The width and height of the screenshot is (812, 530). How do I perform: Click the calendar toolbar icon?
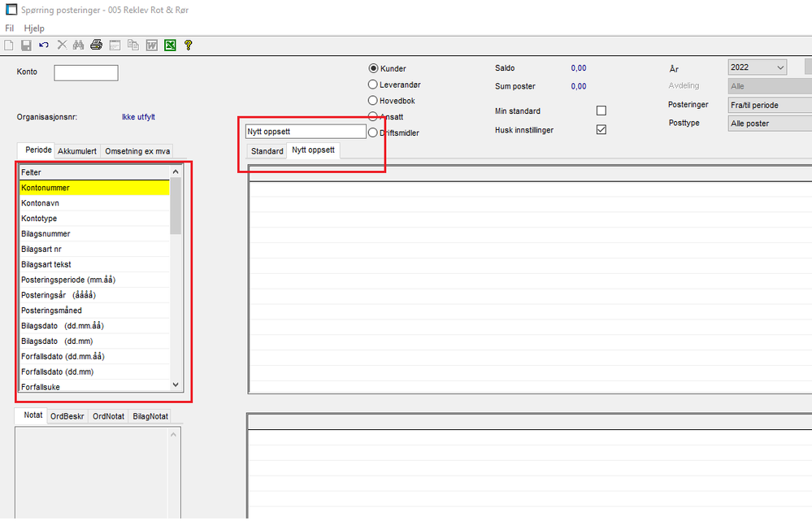115,45
